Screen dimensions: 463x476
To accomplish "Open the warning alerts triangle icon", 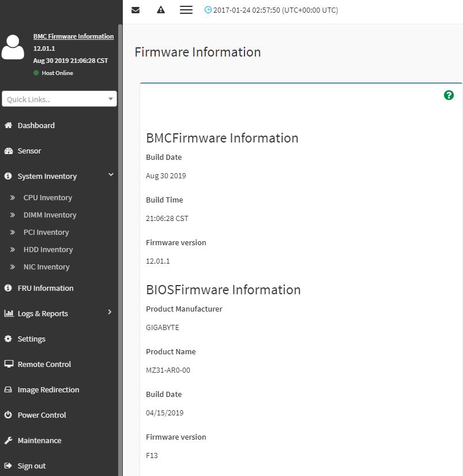I will point(161,10).
